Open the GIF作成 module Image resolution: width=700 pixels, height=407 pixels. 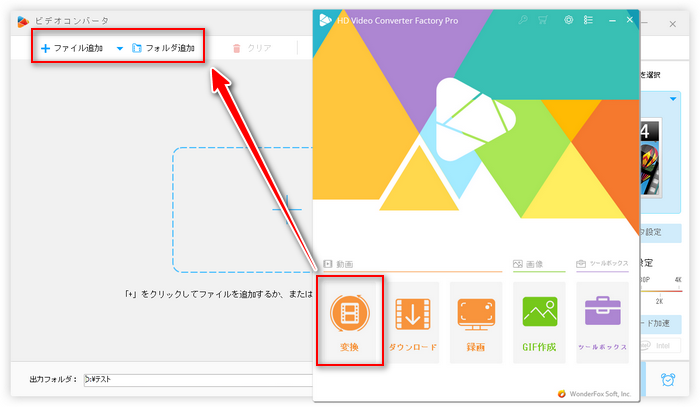pos(539,322)
